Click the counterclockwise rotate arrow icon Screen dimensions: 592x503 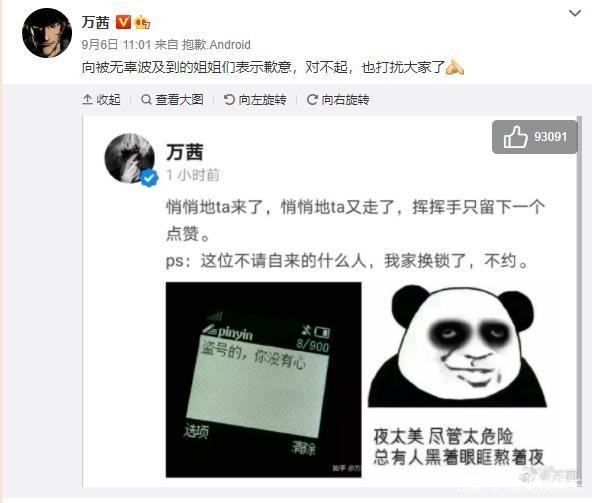(229, 100)
